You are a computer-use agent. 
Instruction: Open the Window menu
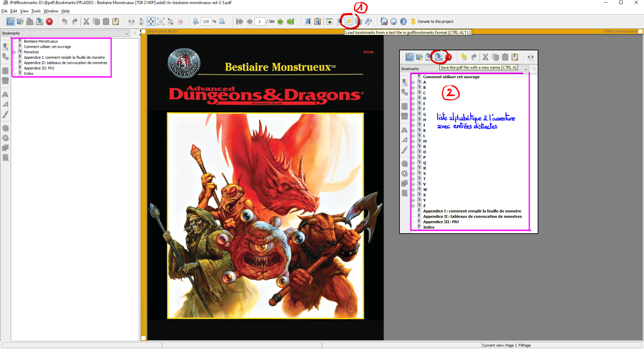click(51, 11)
